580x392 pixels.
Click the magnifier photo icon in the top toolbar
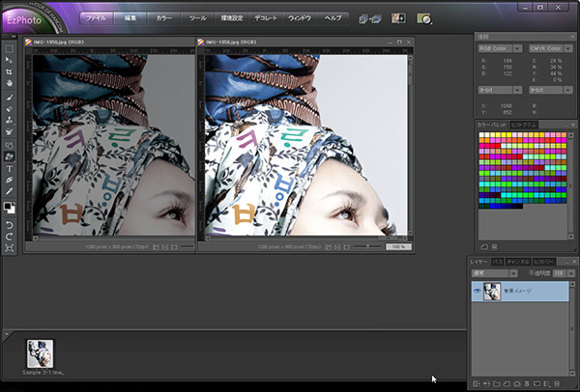423,18
